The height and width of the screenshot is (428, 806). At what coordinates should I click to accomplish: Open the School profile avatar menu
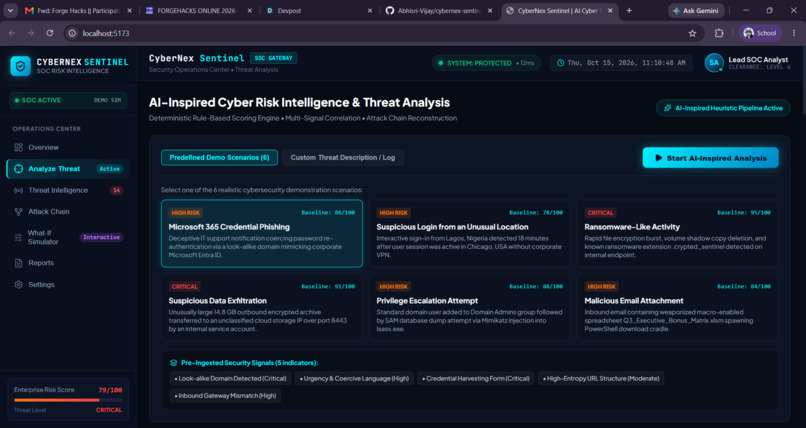click(x=760, y=33)
